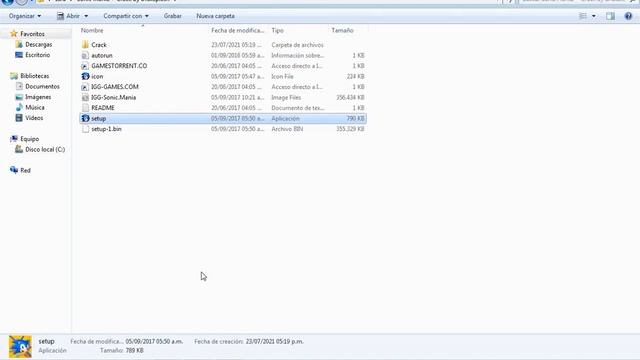Click the change view icon
Screen dimensions: 640x360
(583, 16)
